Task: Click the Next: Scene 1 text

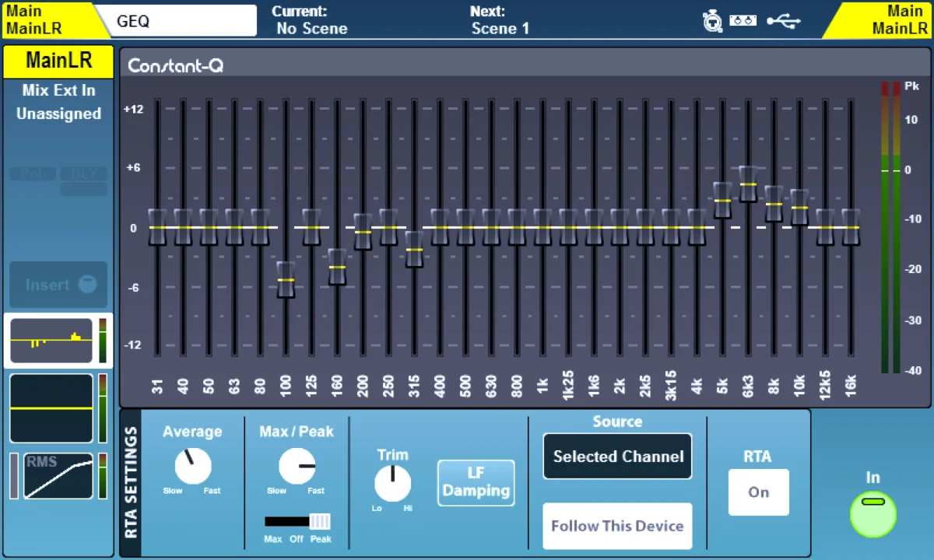Action: 500,20
